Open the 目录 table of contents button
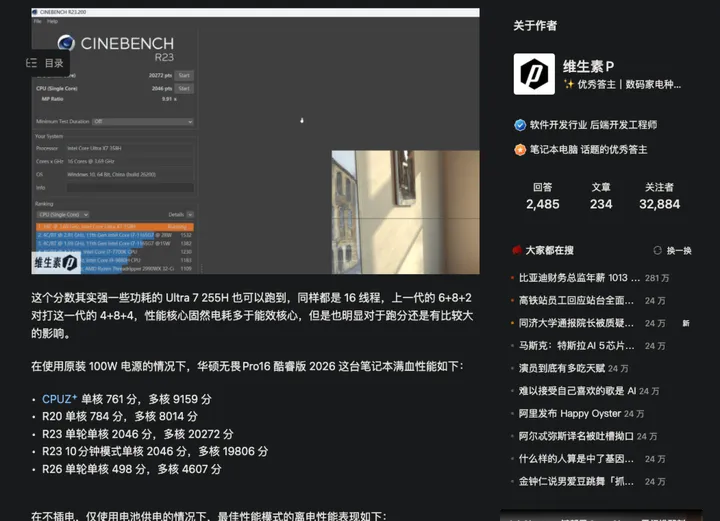The width and height of the screenshot is (720, 521). click(48, 63)
